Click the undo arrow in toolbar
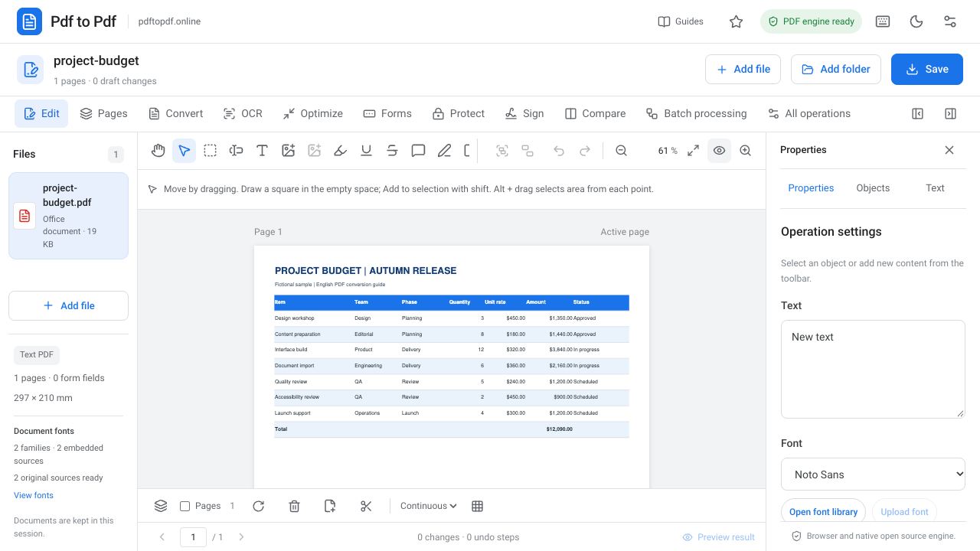The image size is (980, 551). point(559,151)
